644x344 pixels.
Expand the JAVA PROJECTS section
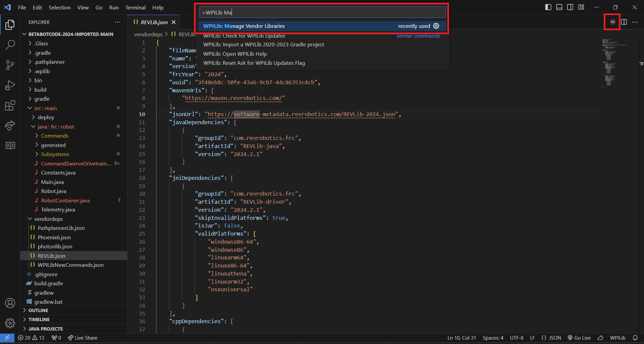click(x=74, y=329)
